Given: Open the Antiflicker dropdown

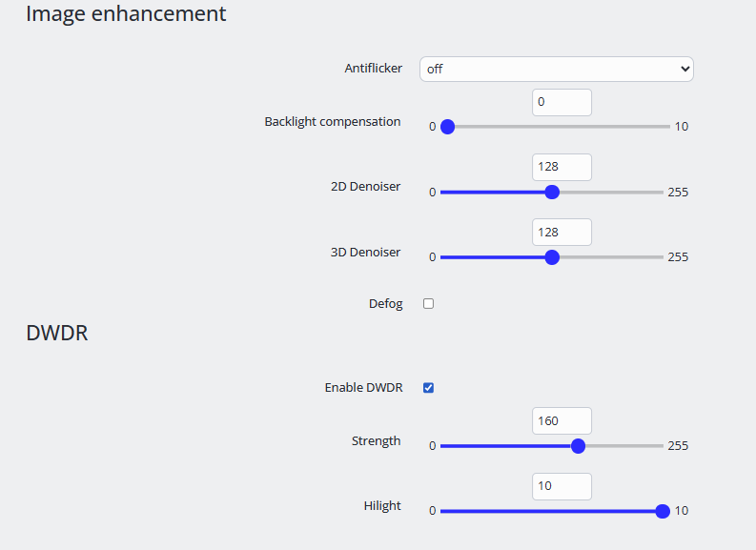Looking at the screenshot, I should 556,70.
